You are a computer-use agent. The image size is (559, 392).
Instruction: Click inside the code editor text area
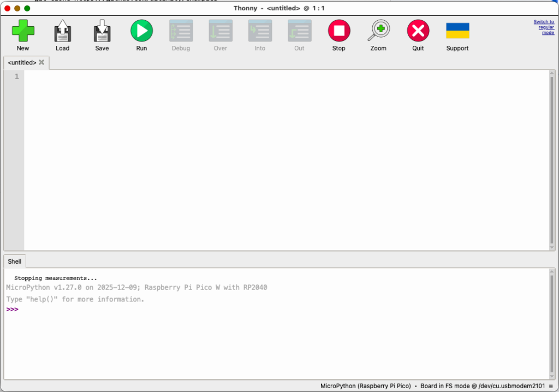[284, 158]
